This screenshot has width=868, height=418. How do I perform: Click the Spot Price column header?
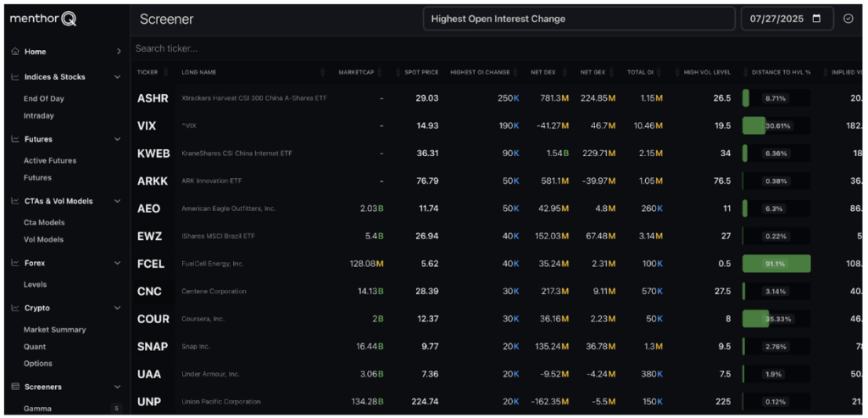point(421,72)
